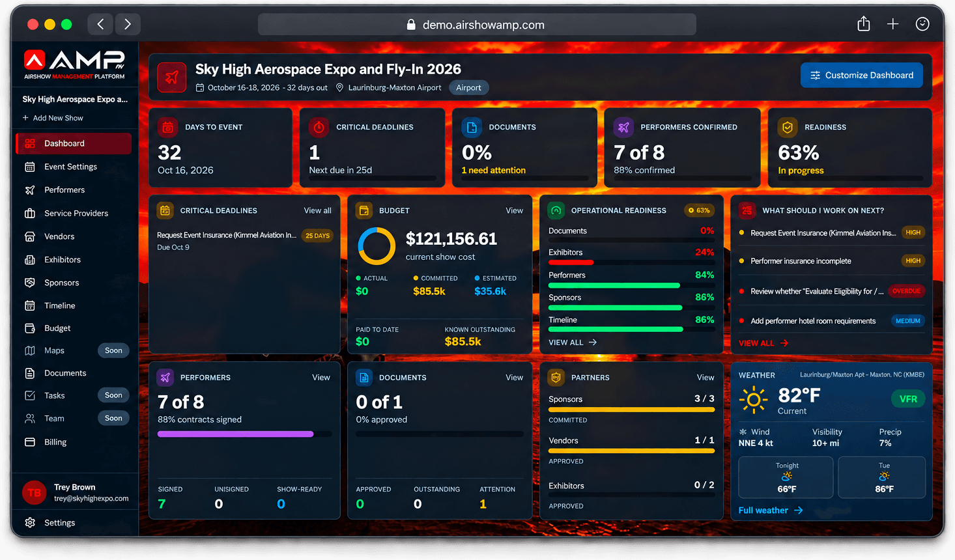Viewport: 955px width, 560px height.
Task: Open the Dashboard menu item
Action: (x=74, y=143)
